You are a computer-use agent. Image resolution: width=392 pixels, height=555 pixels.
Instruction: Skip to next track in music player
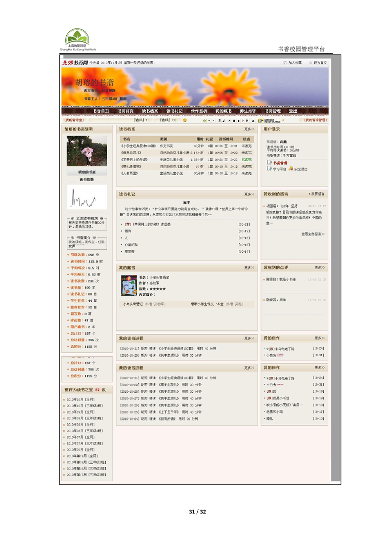(x=247, y=121)
